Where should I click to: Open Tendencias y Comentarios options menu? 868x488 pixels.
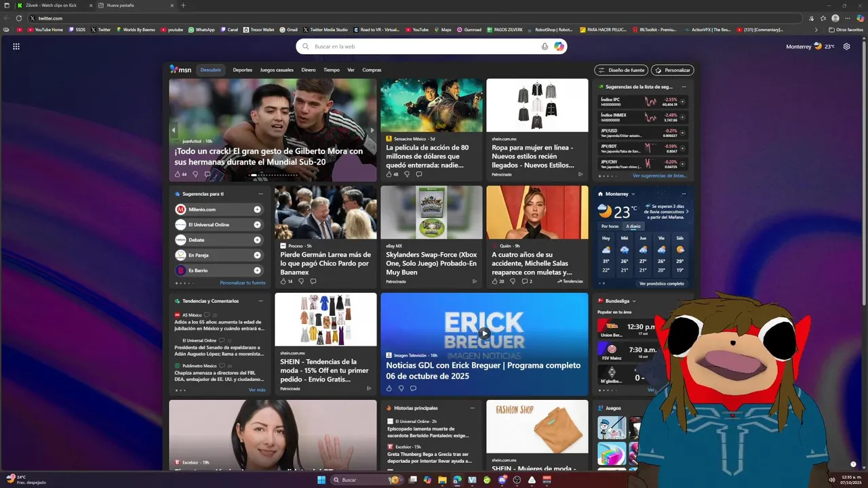tap(260, 301)
